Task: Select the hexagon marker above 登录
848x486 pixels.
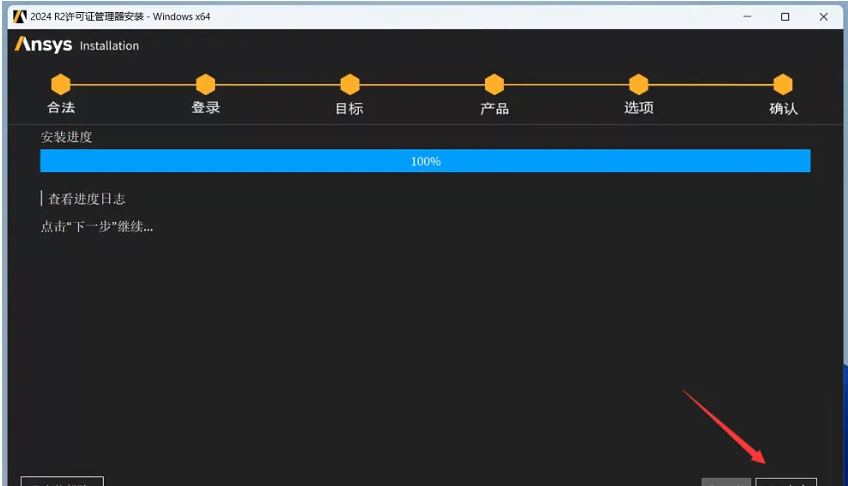Action: pos(205,84)
